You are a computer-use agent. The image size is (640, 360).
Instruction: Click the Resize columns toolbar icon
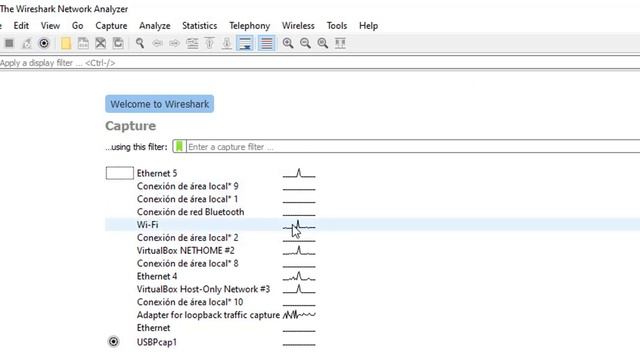340,43
